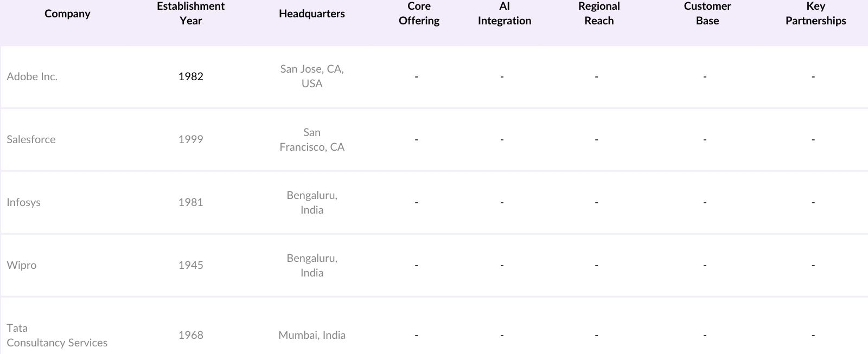The image size is (868, 354).
Task: Click Tata Consultancy Services cell
Action: click(x=57, y=335)
